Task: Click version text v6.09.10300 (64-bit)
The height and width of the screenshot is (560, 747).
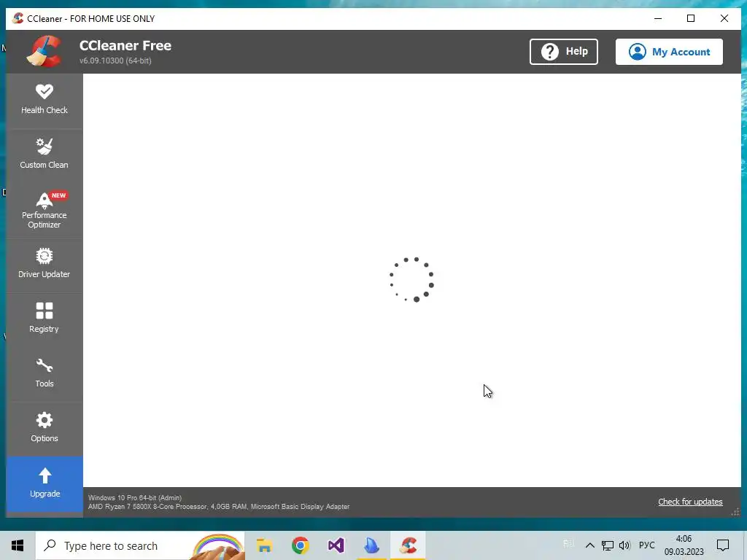Action: (x=115, y=61)
